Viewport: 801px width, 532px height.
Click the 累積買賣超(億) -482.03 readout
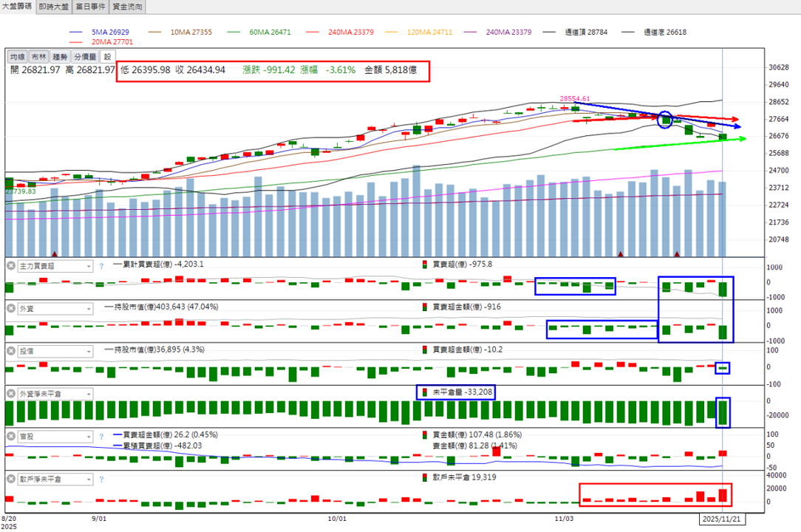[157, 446]
